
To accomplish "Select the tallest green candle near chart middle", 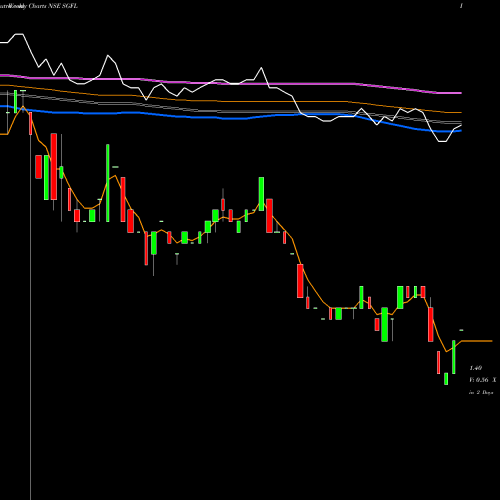I will tap(261, 194).
